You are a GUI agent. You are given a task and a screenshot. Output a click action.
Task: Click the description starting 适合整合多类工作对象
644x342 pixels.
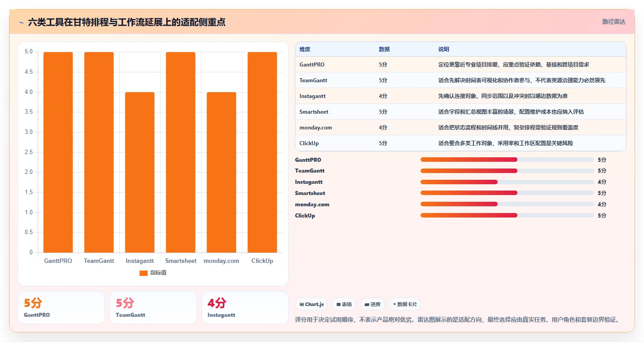pyautogui.click(x=506, y=143)
